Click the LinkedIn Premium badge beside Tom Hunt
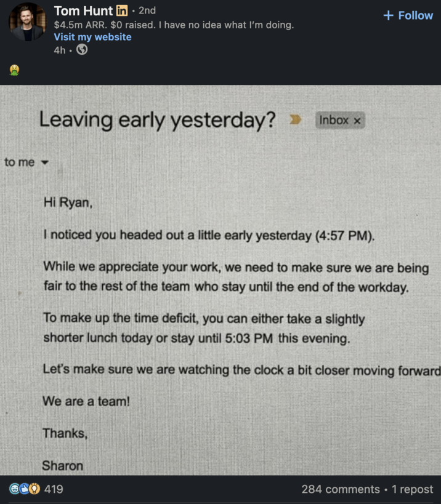 pos(122,11)
